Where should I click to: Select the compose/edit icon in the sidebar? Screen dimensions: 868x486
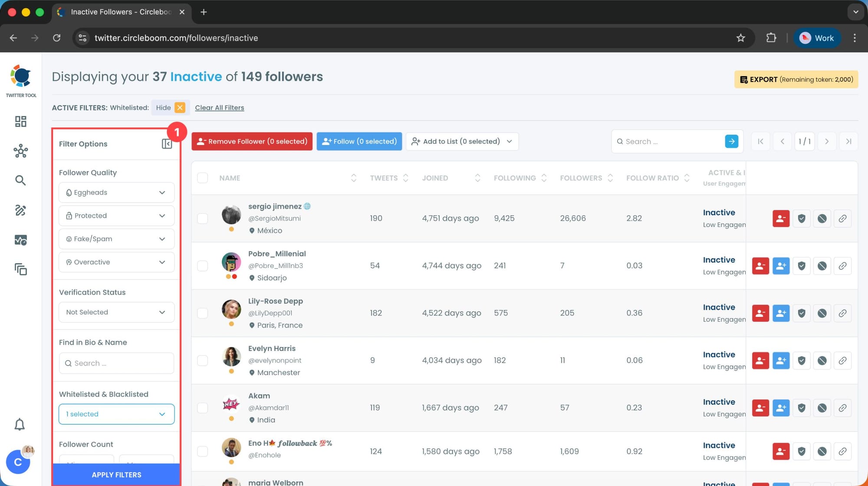click(x=20, y=210)
